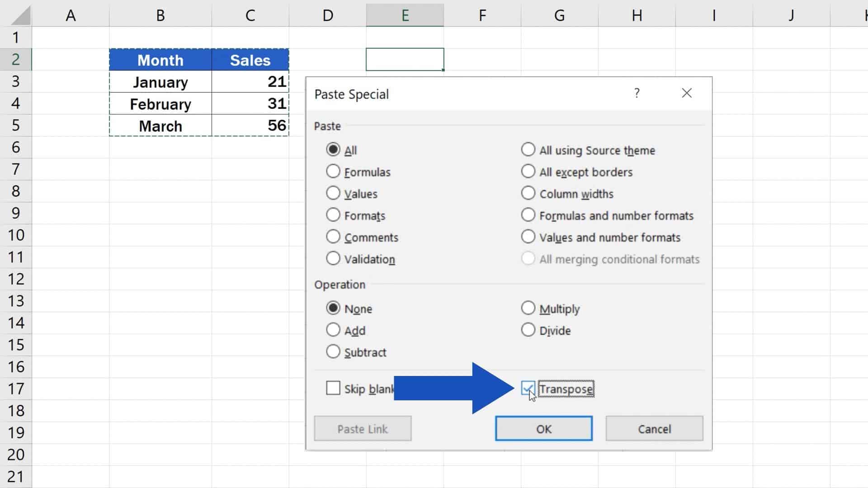This screenshot has width=868, height=488.
Task: Select Values and number formats
Action: coord(528,236)
